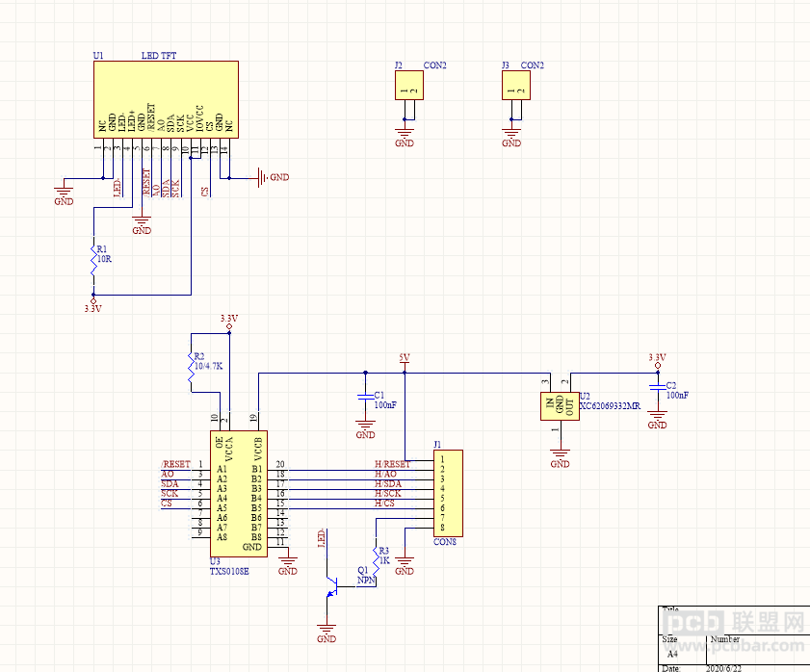Click the H/SDA net label
Viewport: 810px width, 672px height.
(x=388, y=483)
